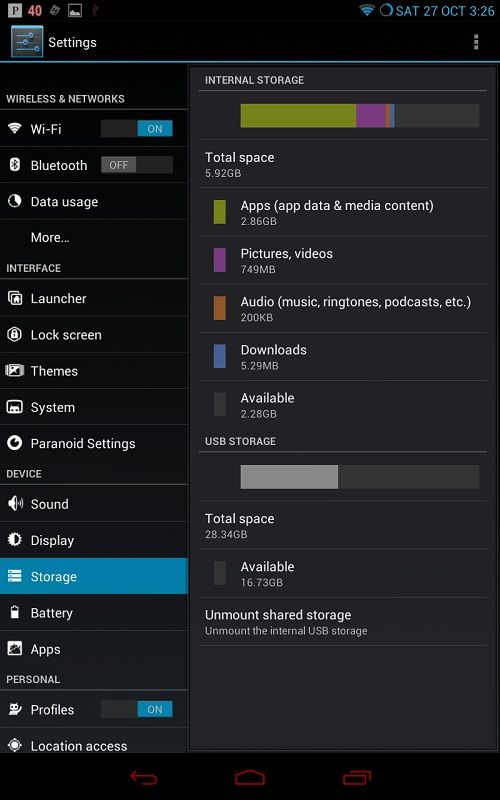The image size is (500, 800).
Task: Tap the Battery icon in sidebar
Action: click(15, 612)
